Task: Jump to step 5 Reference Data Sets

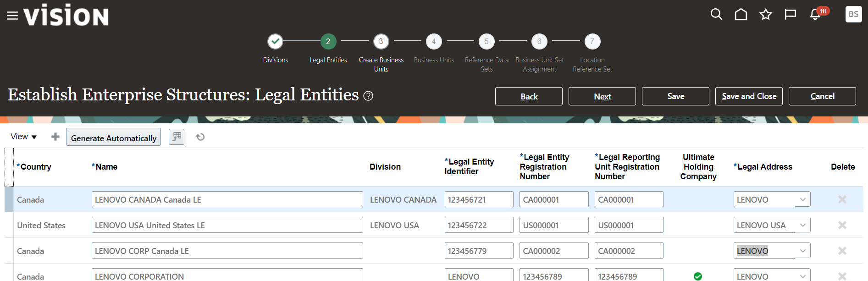Action: 487,42
